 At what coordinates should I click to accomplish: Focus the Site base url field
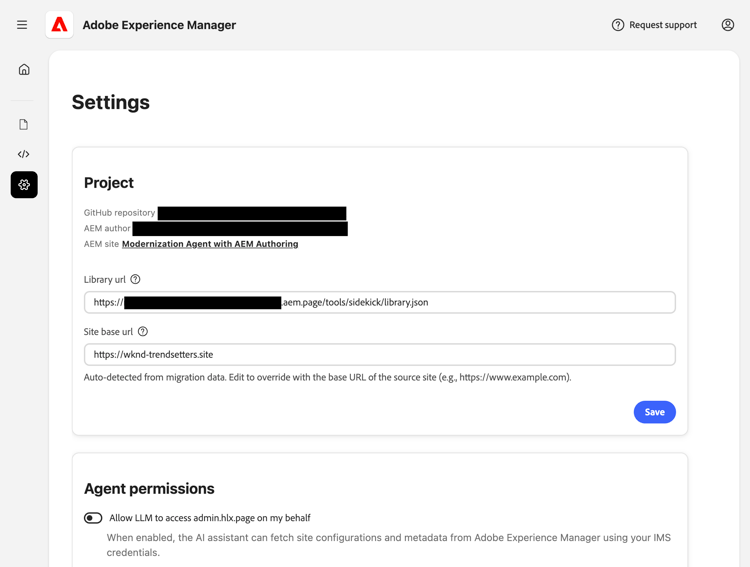380,354
